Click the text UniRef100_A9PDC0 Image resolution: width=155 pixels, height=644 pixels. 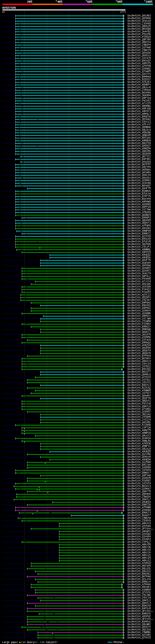[139, 316]
